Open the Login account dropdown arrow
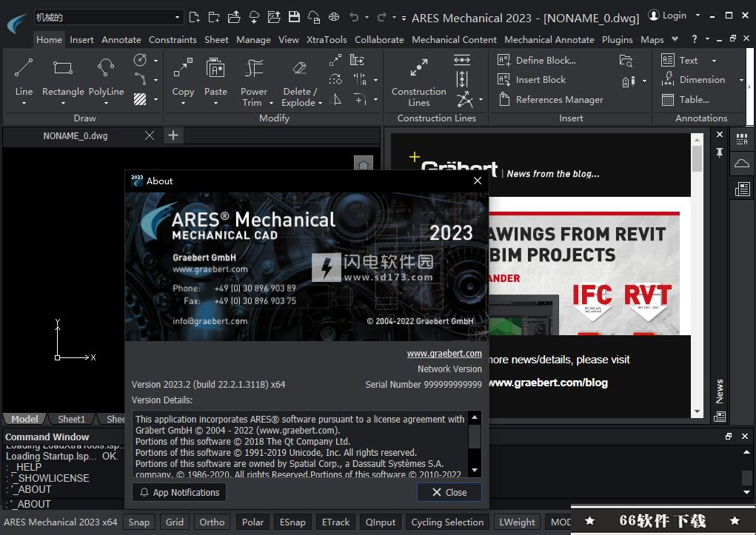The height and width of the screenshot is (535, 756). 698,16
